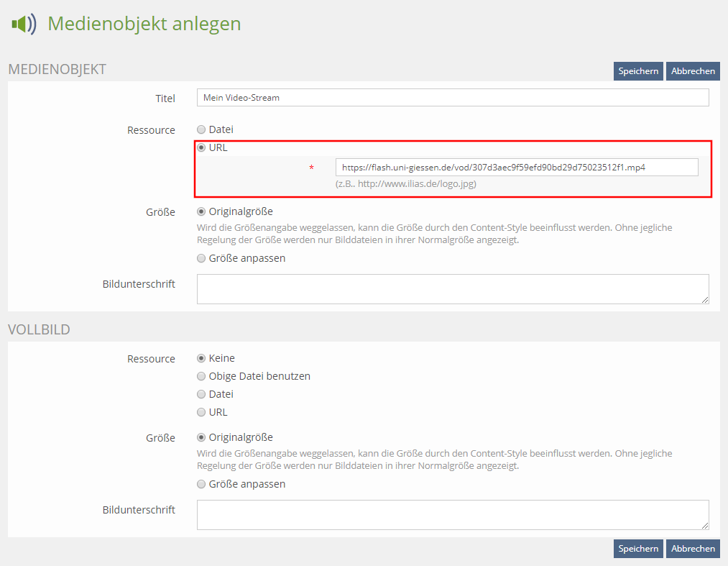
Task: Select Datei as Medienobjekt resource
Action: point(202,129)
